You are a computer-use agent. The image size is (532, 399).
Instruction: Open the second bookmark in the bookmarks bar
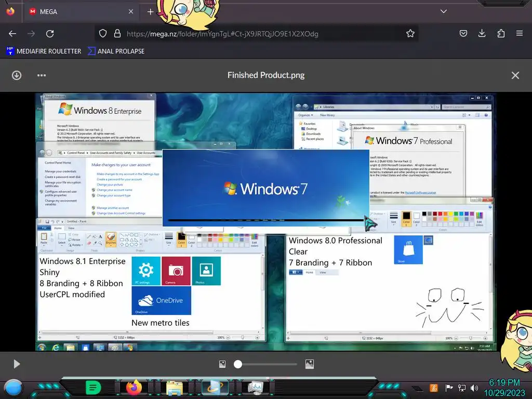click(x=116, y=51)
